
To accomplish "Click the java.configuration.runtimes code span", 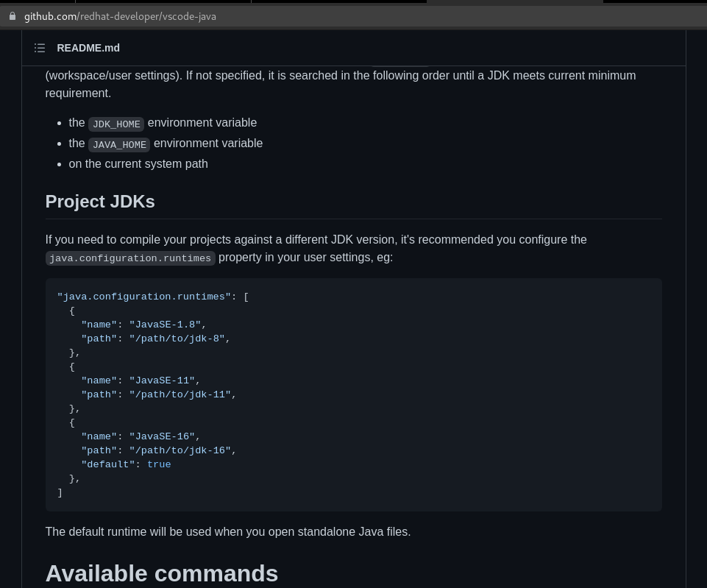I will pyautogui.click(x=129, y=258).
